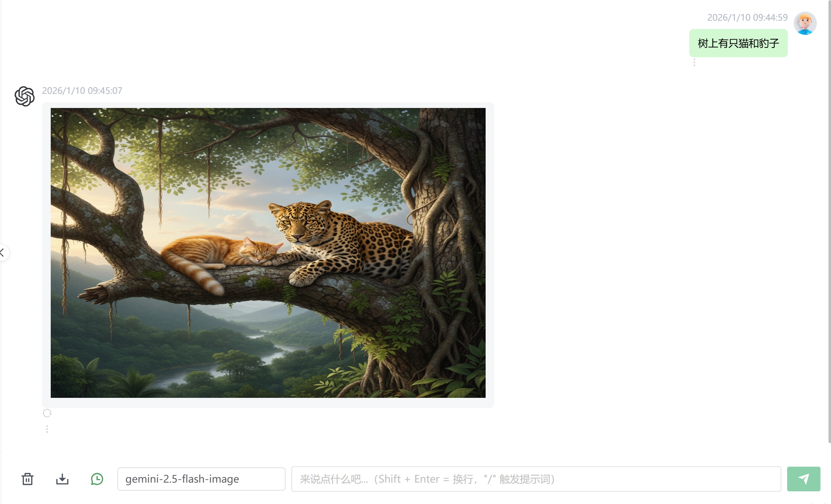The height and width of the screenshot is (504, 831).
Task: Click the OpenAI logo avatar beside the reply
Action: tap(25, 96)
